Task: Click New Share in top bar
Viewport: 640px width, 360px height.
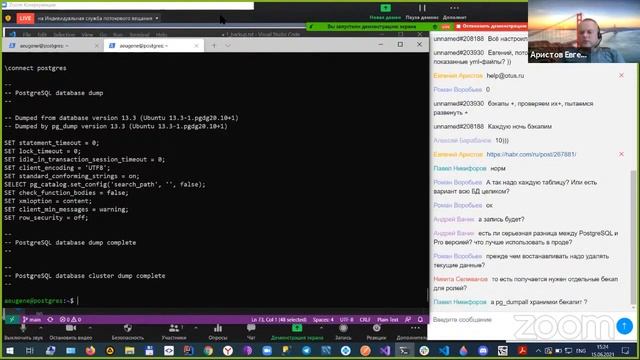Action: 385,11
